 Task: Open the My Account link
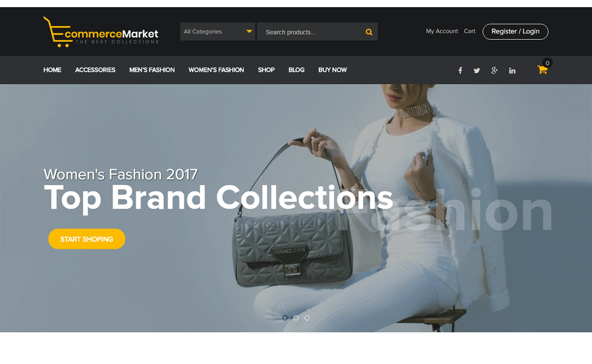pos(442,31)
